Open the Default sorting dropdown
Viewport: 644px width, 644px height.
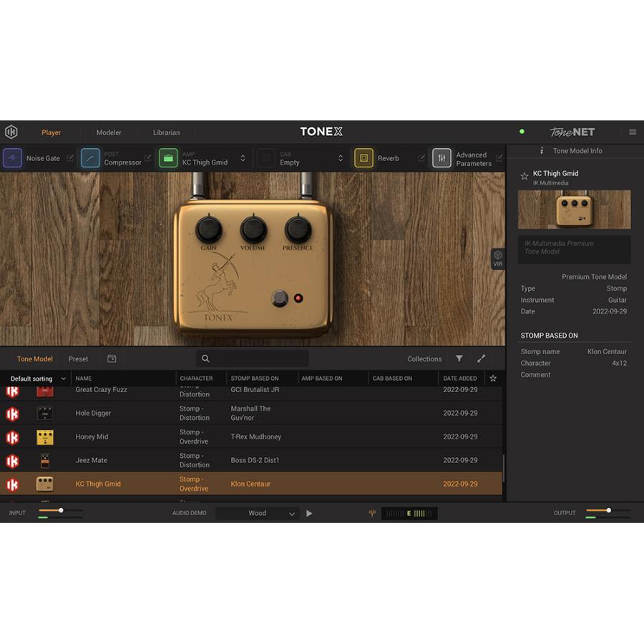coord(37,379)
